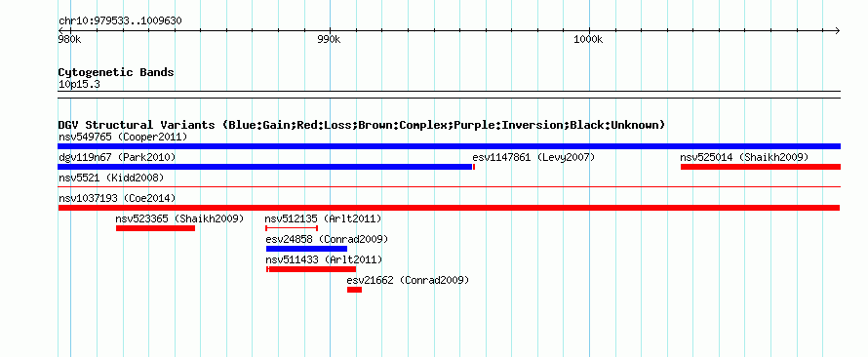Image resolution: width=868 pixels, height=357 pixels.
Task: Click nsv512135 (Arlt2011) variant label
Action: pos(323,218)
